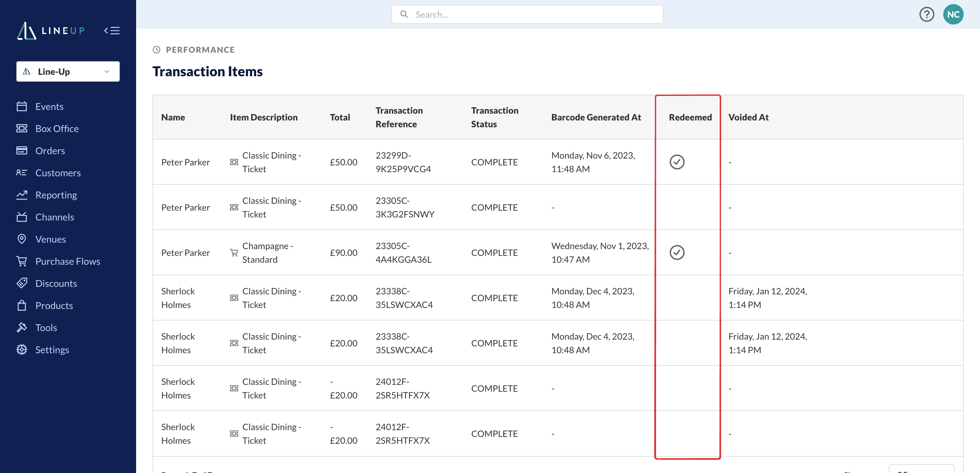Open the help question mark icon

927,14
